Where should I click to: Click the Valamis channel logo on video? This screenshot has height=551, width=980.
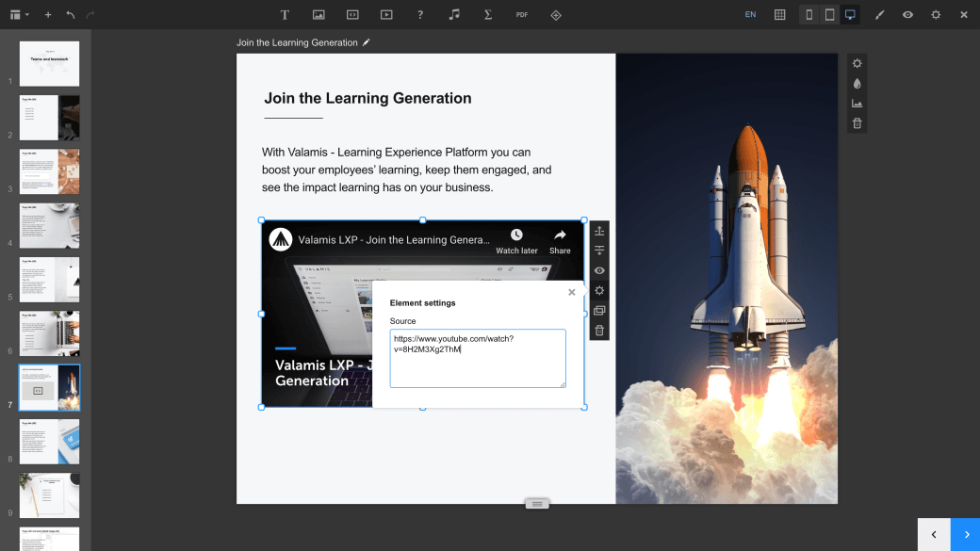(x=281, y=239)
